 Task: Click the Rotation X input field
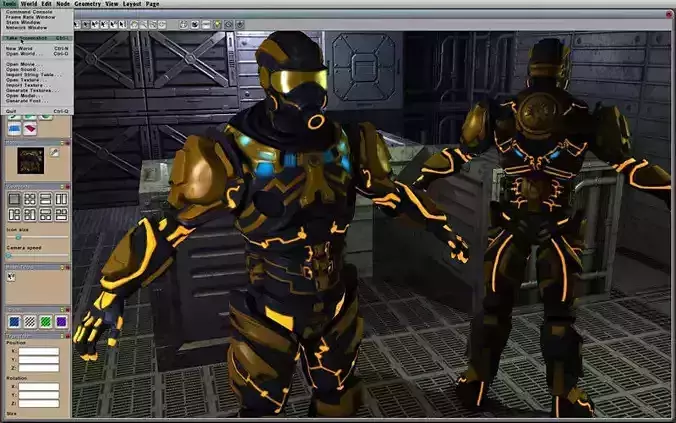(39, 387)
